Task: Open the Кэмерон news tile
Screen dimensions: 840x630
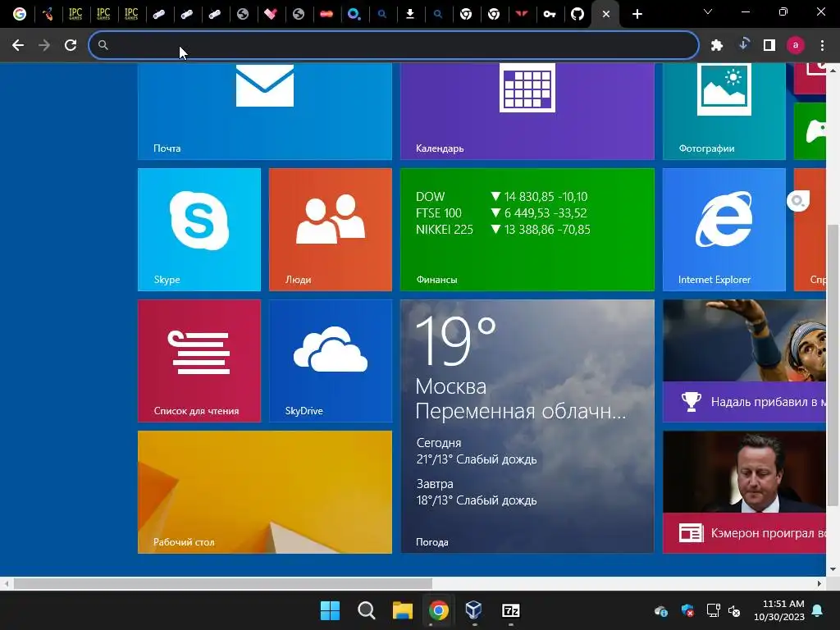Action: 744,492
